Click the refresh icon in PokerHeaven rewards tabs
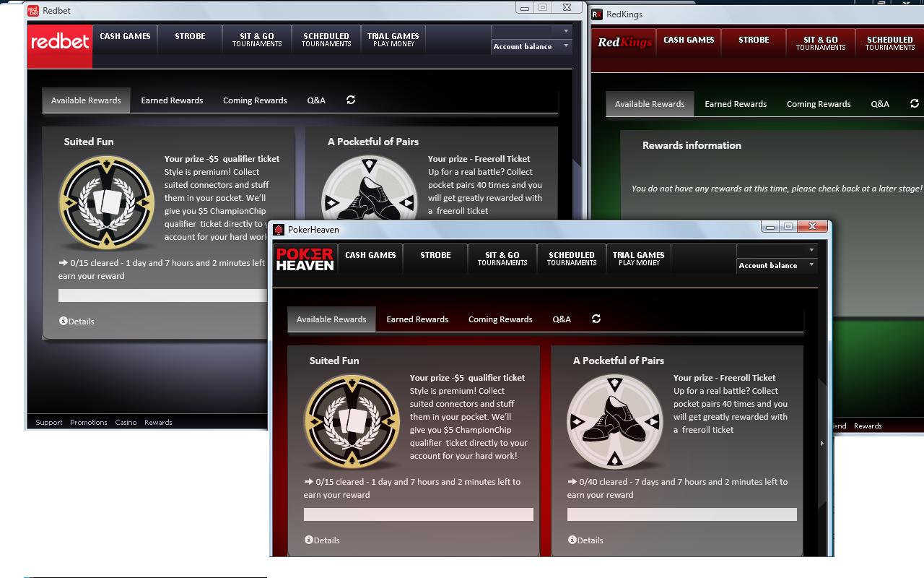This screenshot has height=578, width=924. [596, 319]
